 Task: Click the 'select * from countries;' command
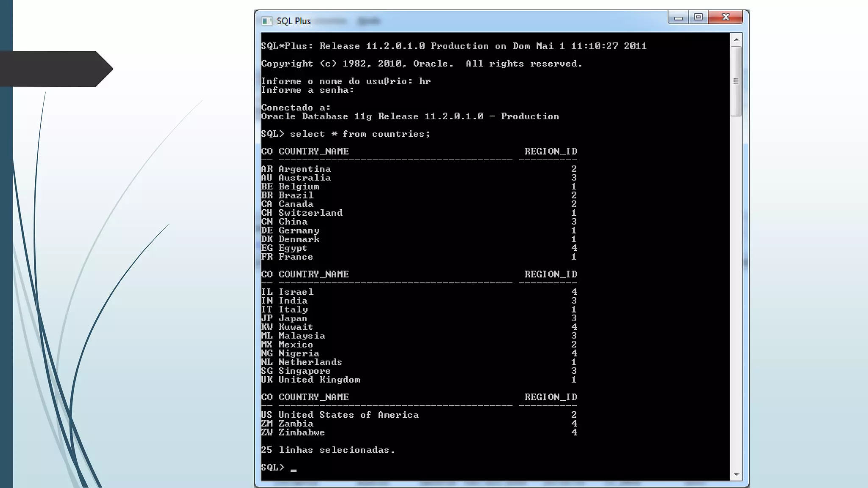click(x=360, y=134)
